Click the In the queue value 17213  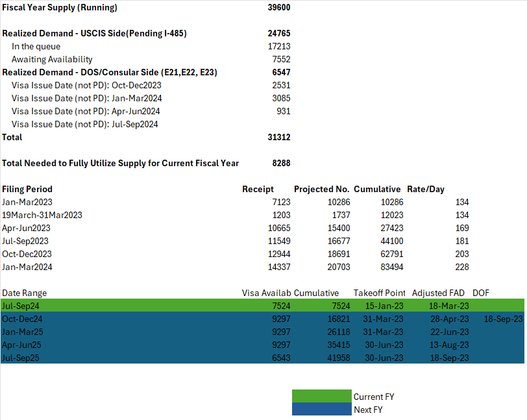pos(279,46)
